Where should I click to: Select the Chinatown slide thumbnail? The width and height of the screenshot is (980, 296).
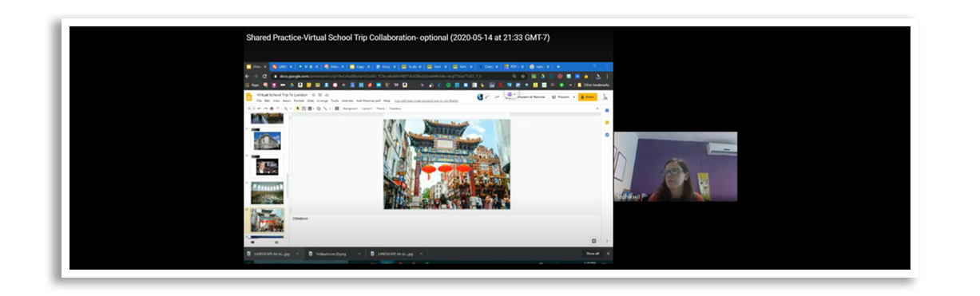click(267, 220)
